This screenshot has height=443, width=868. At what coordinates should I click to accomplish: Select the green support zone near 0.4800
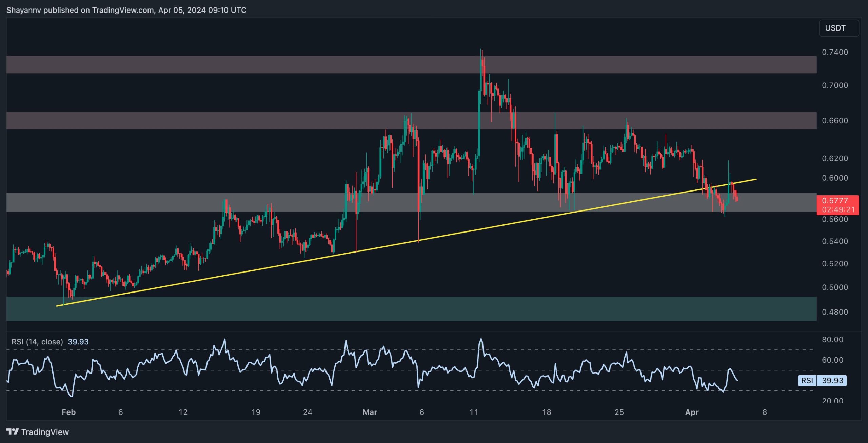[411, 309]
